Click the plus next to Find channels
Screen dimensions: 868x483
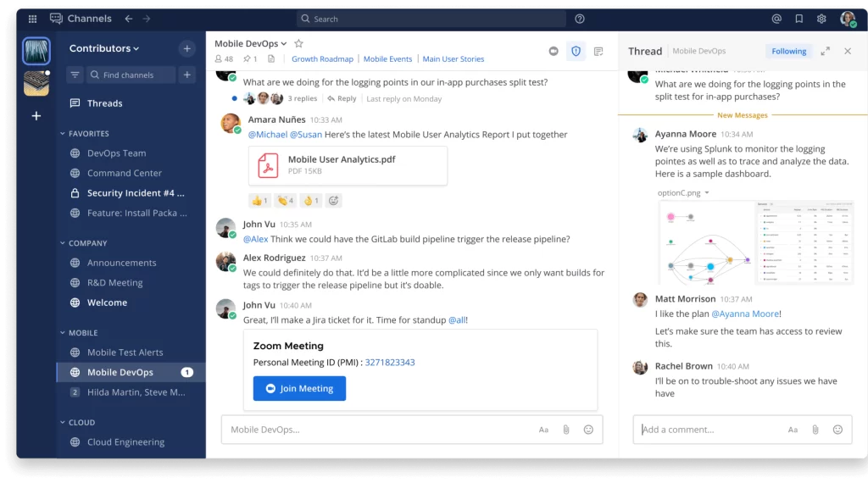(187, 75)
